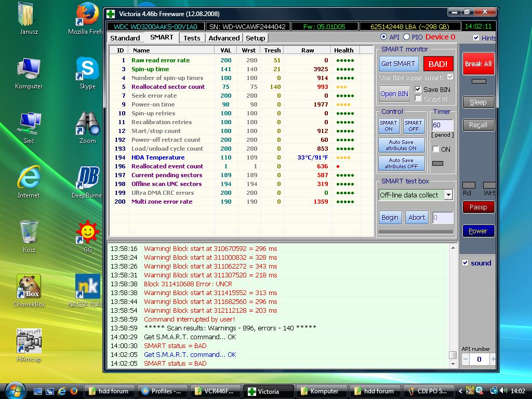This screenshot has width=532, height=399.
Task: Open the Janusz folder on the desktop
Action: 29,19
